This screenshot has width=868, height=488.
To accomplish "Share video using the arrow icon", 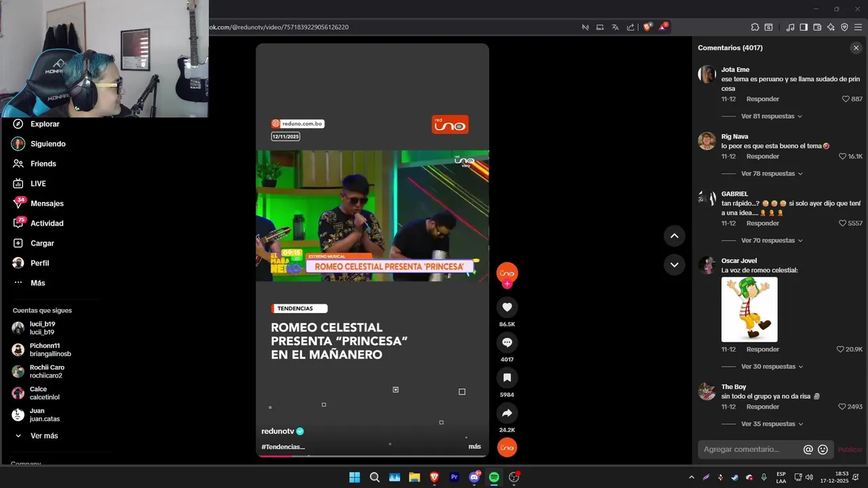I will (507, 413).
